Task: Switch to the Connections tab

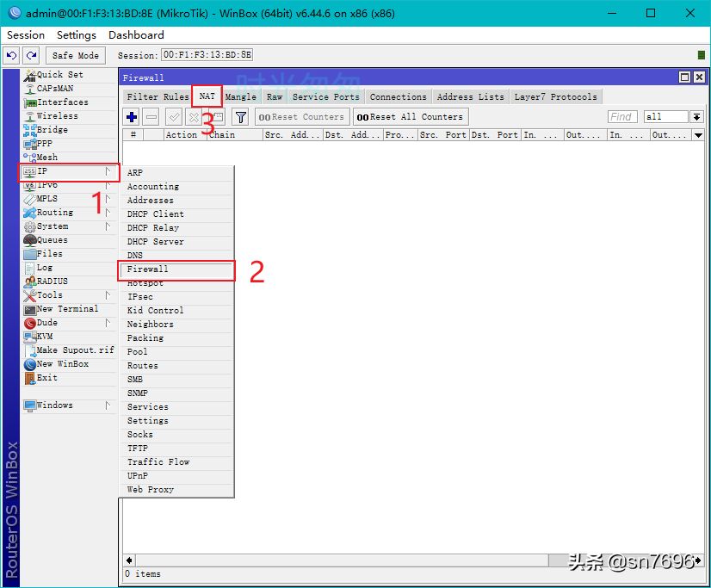Action: click(399, 96)
